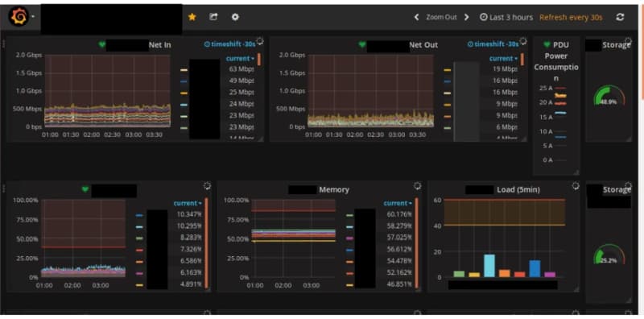Click the 25.2% storage gauge
The image size is (644, 319).
(x=609, y=255)
